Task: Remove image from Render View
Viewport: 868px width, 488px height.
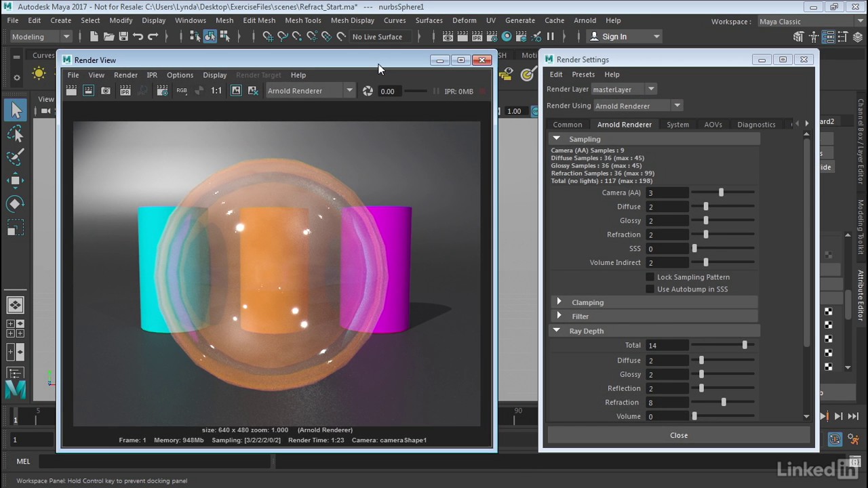Action: (x=253, y=91)
